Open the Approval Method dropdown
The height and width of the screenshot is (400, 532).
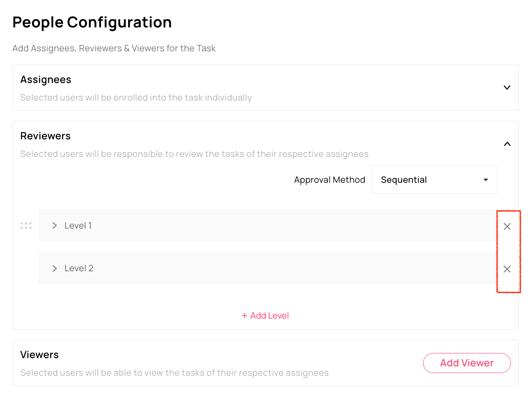tap(434, 180)
